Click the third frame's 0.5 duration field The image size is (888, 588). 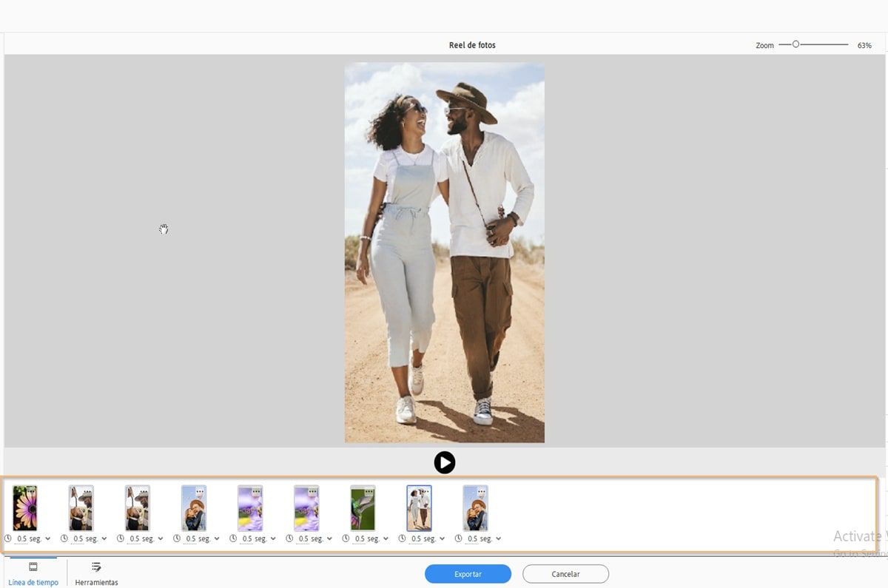pos(134,539)
